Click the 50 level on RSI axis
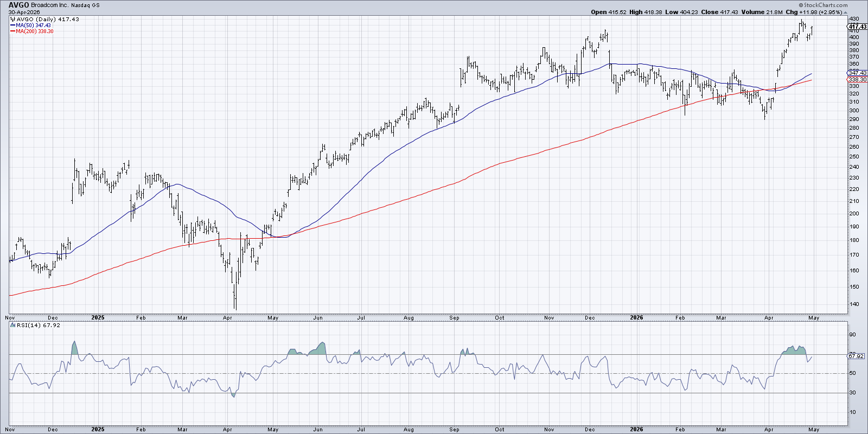 click(x=852, y=373)
